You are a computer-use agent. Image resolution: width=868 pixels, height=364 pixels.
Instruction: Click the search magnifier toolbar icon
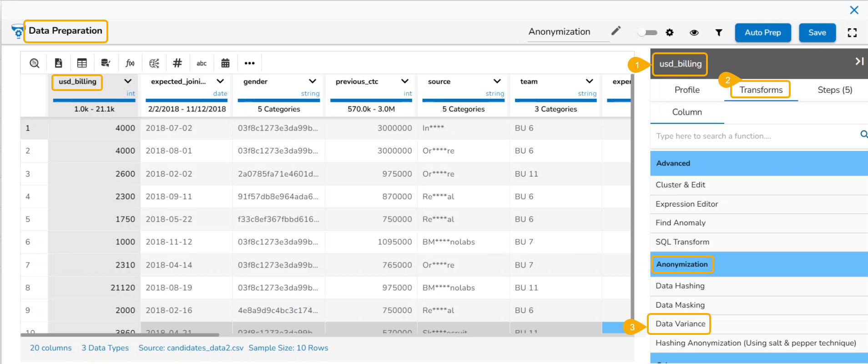35,63
